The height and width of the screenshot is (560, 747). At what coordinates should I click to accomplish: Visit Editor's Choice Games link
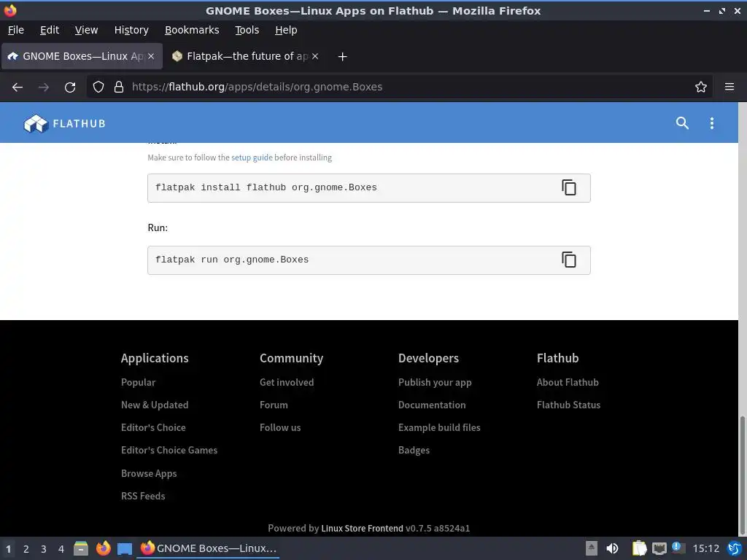click(169, 451)
